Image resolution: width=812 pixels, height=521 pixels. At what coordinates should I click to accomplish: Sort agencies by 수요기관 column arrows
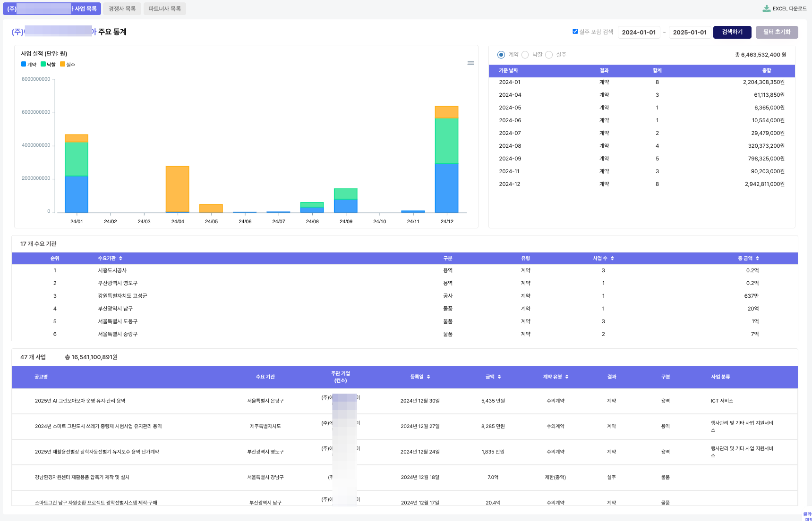pyautogui.click(x=120, y=259)
